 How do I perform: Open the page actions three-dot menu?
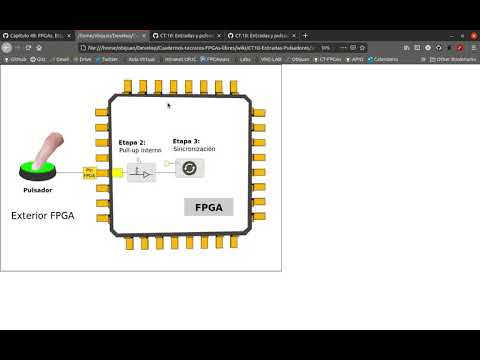[x=343, y=48]
